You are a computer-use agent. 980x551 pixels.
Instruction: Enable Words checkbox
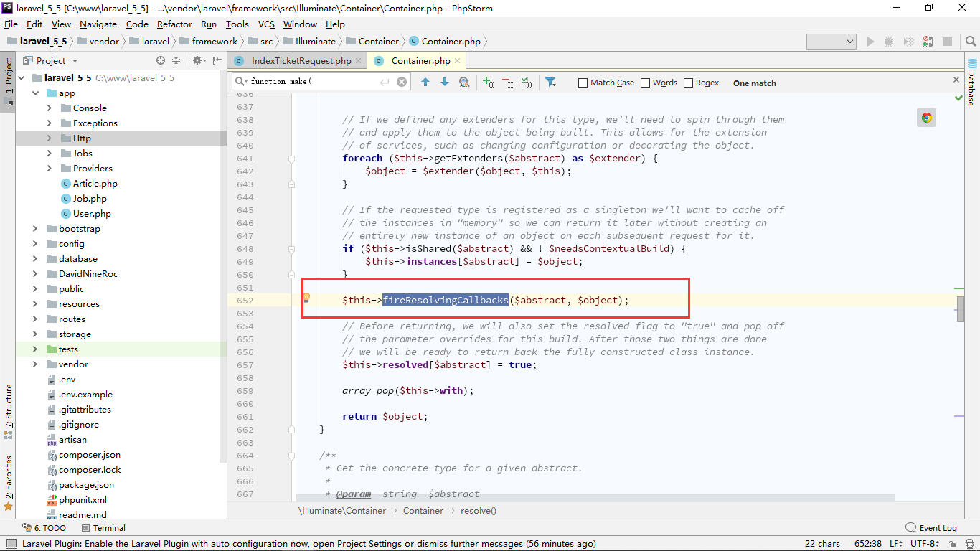[x=645, y=83]
